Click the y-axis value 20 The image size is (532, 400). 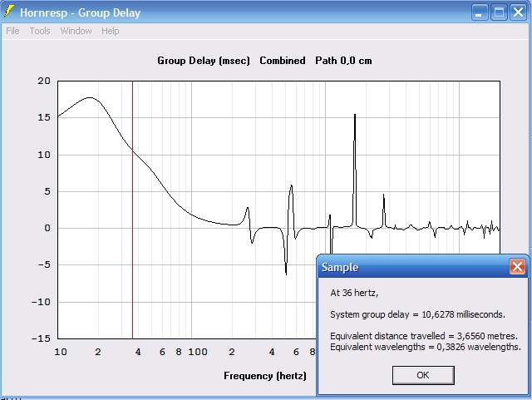coord(44,81)
